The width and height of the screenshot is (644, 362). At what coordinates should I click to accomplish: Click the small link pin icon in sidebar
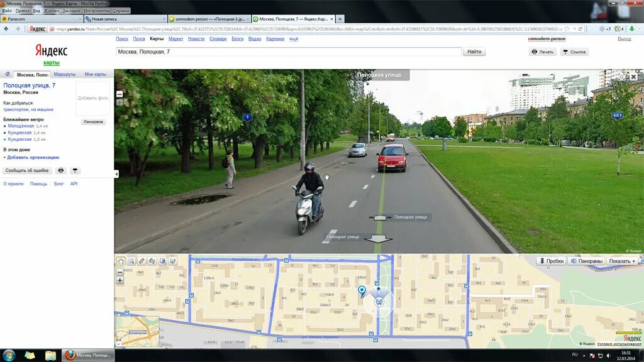point(75,170)
